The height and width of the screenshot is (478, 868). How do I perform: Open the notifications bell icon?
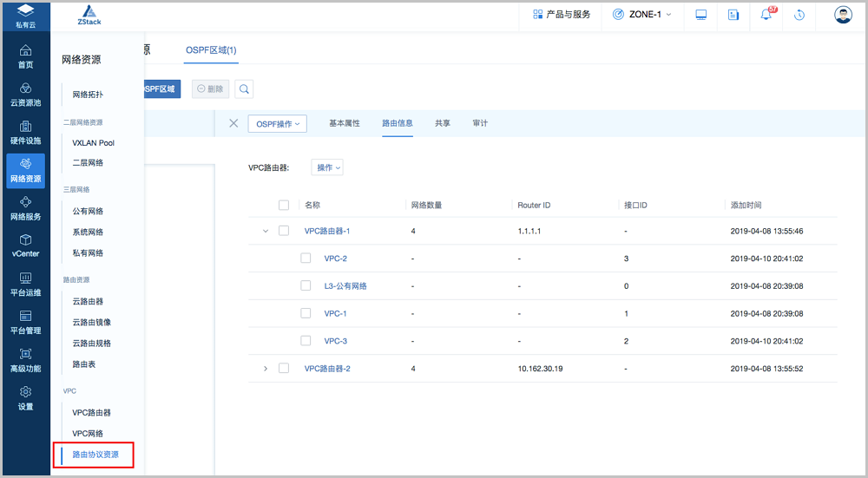click(x=766, y=15)
